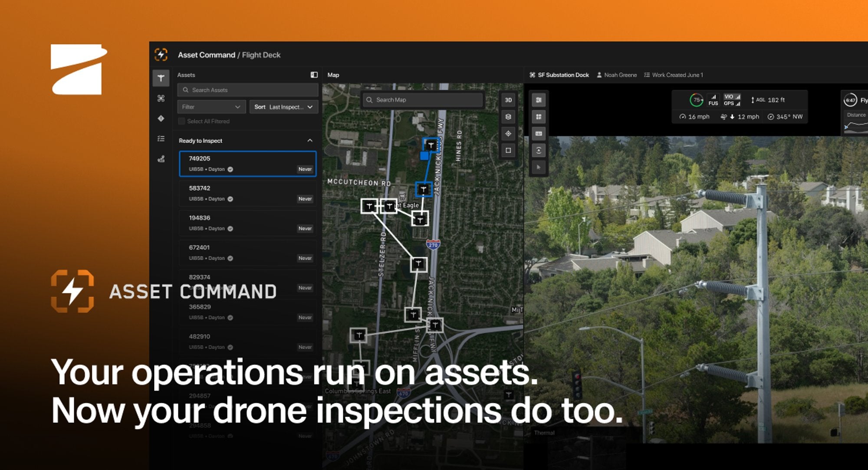The width and height of the screenshot is (868, 470).
Task: Select asset 749205 in the list
Action: (248, 164)
